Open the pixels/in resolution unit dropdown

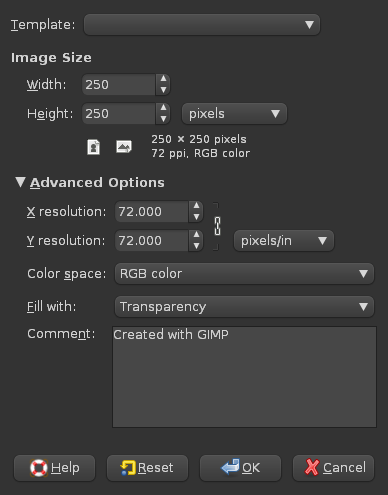point(284,241)
